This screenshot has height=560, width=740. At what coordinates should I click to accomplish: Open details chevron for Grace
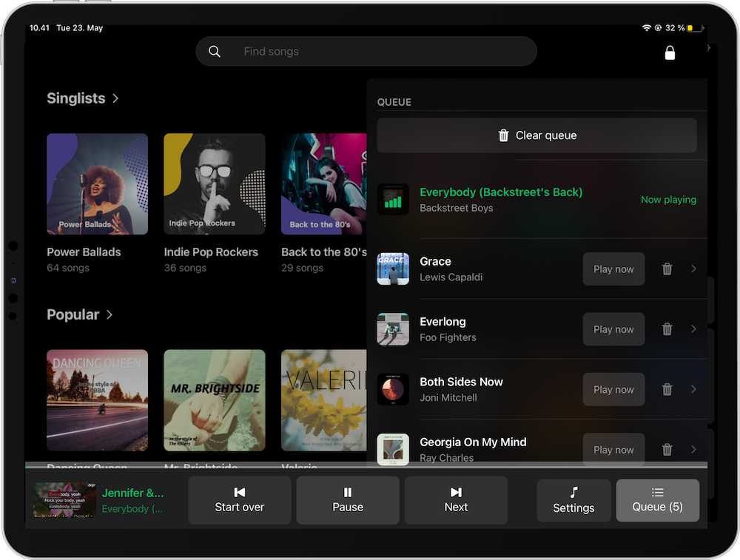click(x=694, y=269)
